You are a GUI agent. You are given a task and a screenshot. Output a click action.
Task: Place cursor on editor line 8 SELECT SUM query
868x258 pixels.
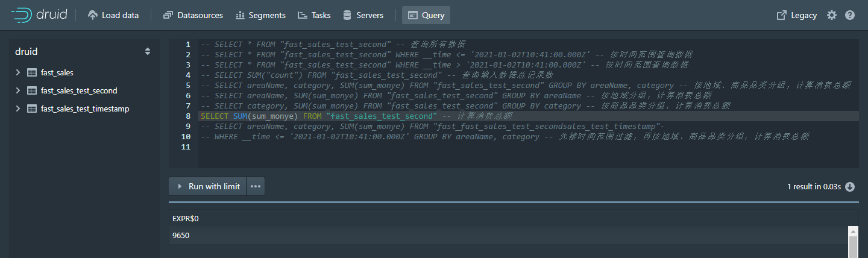356,116
